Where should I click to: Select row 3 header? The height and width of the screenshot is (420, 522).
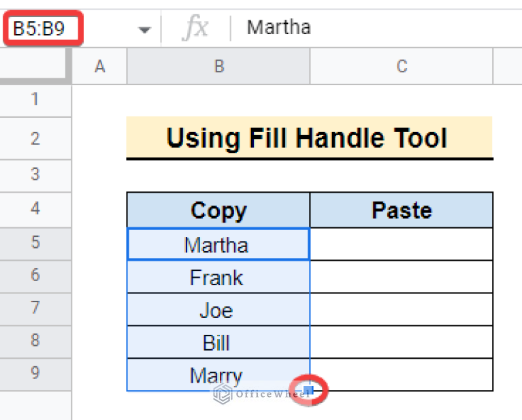[x=35, y=176]
